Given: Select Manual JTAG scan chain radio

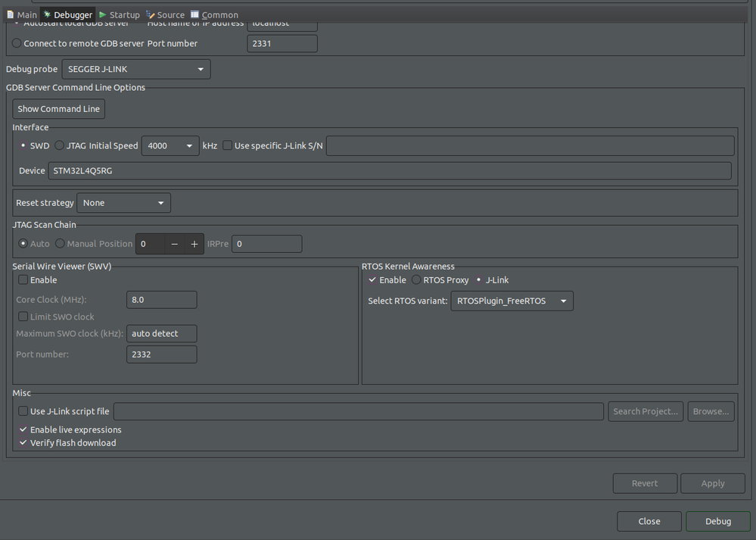Looking at the screenshot, I should point(60,243).
